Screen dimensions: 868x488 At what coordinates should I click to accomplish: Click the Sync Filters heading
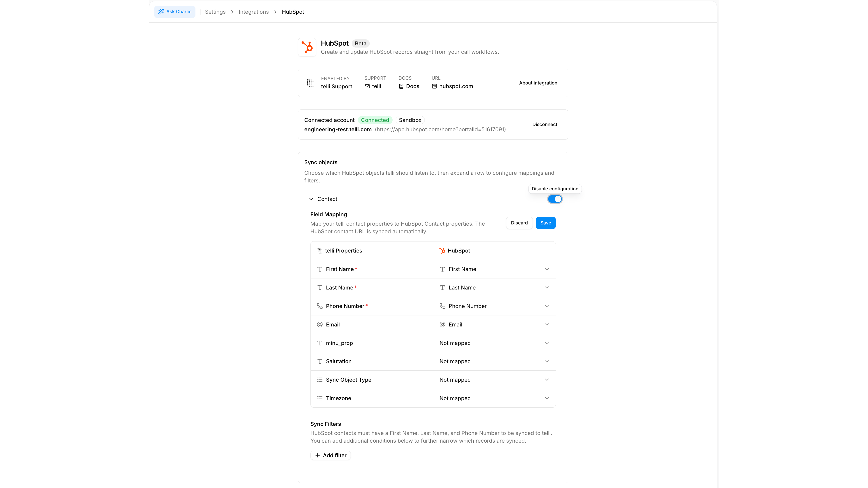pyautogui.click(x=326, y=424)
